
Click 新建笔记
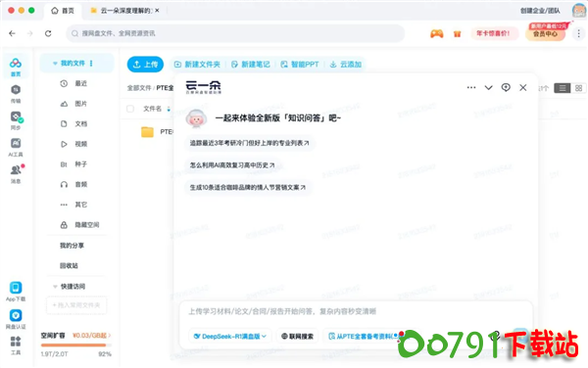[251, 65]
